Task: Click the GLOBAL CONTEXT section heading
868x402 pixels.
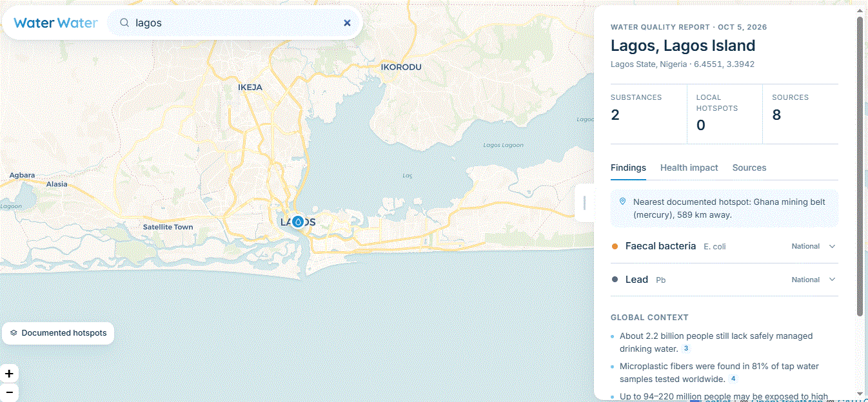Action: (x=649, y=318)
